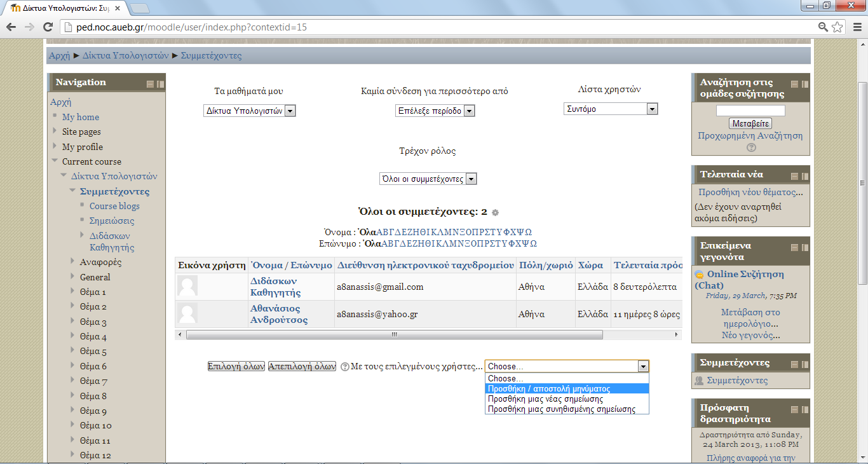Expand Site pages tree node
The width and height of the screenshot is (868, 464).
tap(55, 131)
